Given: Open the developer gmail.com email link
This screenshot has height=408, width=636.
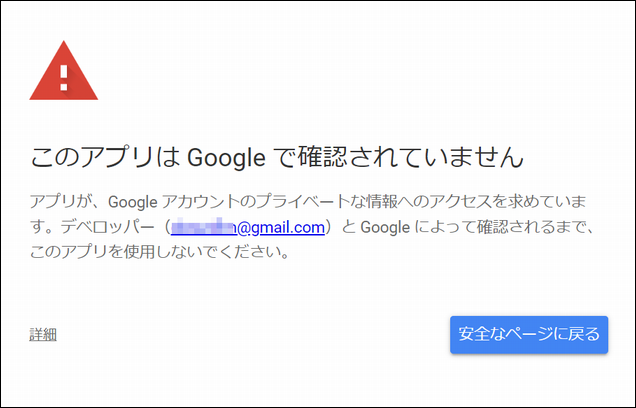Looking at the screenshot, I should (x=248, y=228).
